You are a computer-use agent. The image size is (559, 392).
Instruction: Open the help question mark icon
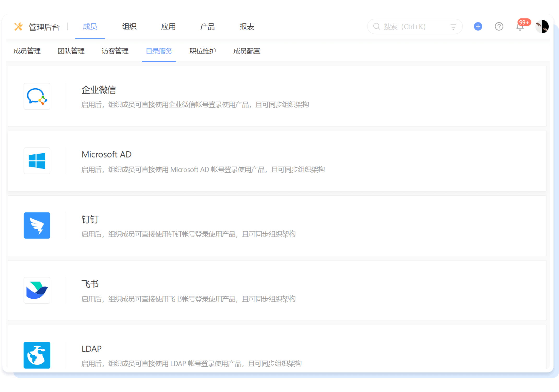(x=499, y=26)
